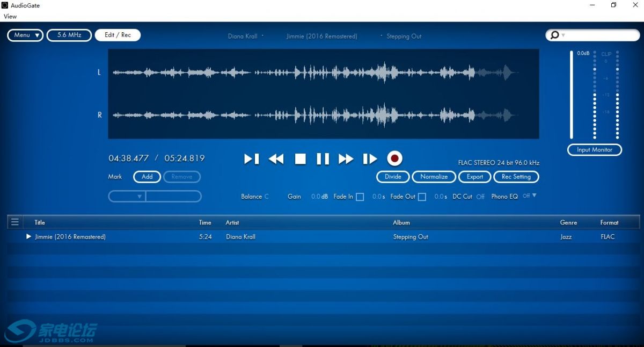Enable the Fade Out checkbox
The height and width of the screenshot is (347, 644).
pyautogui.click(x=422, y=197)
